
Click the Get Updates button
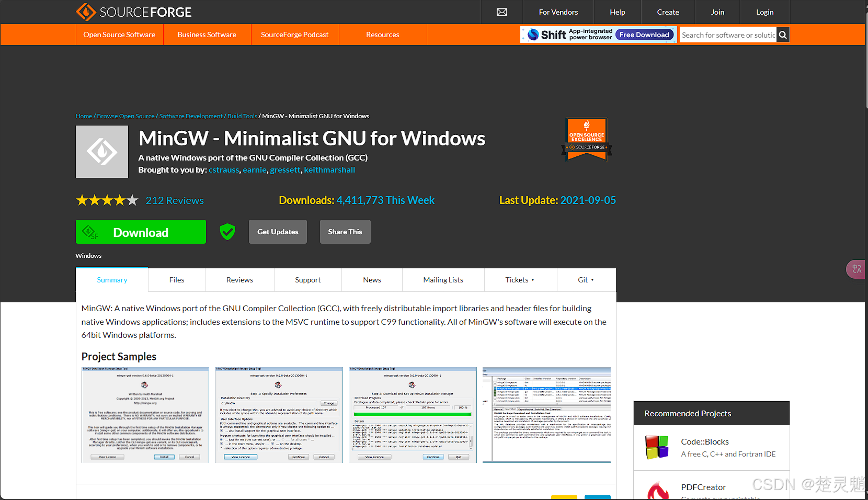click(x=278, y=232)
